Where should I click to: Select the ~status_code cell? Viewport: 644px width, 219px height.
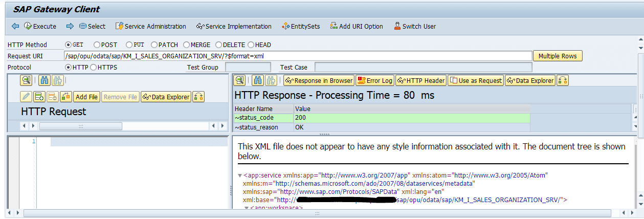[263, 118]
